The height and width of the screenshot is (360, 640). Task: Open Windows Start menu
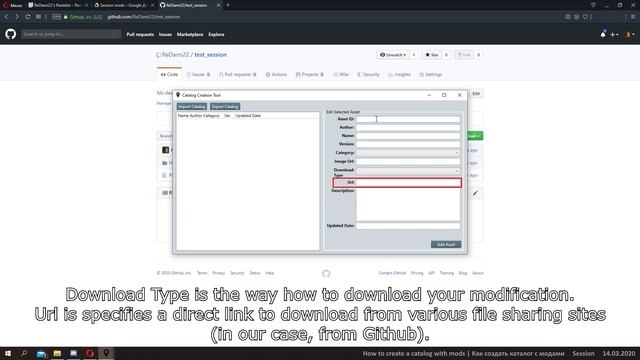8,353
